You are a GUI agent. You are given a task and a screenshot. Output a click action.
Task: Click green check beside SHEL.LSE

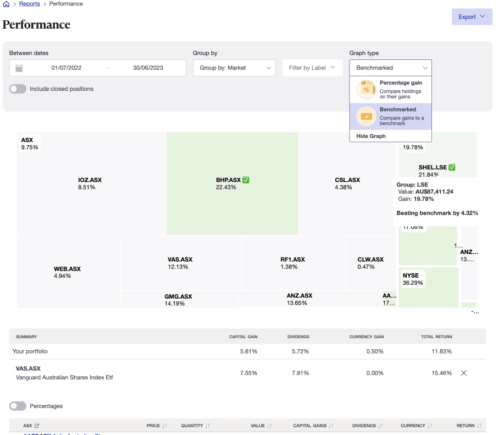(452, 167)
